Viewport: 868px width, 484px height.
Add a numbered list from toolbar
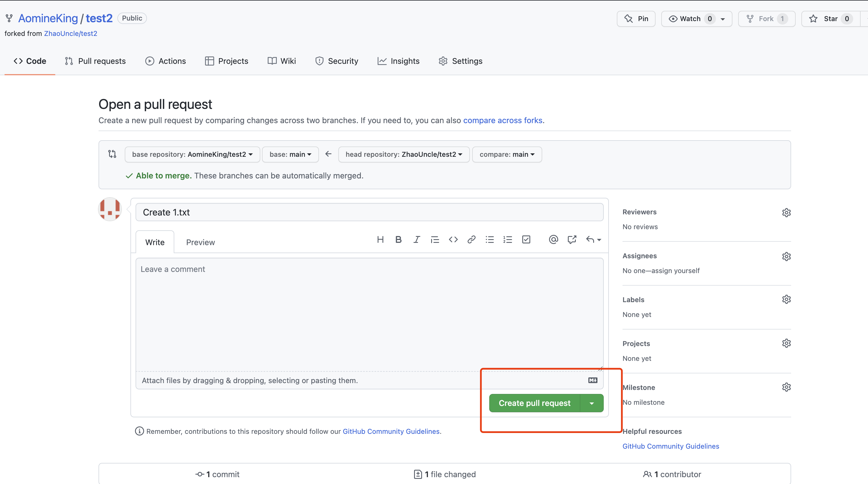(507, 239)
